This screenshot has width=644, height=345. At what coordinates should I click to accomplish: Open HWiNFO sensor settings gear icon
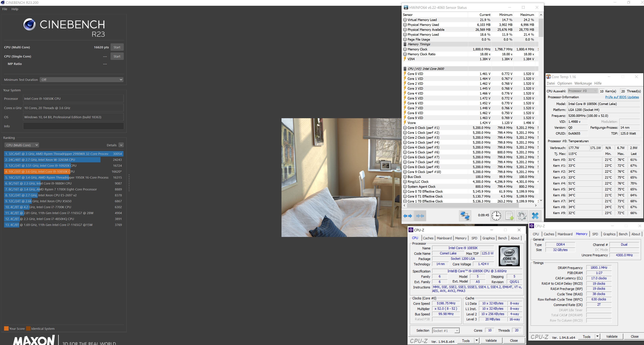522,216
